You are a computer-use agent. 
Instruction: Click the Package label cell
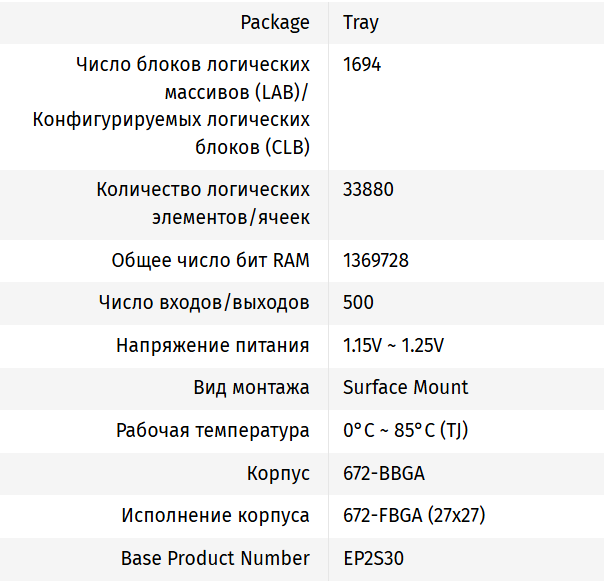point(275,22)
